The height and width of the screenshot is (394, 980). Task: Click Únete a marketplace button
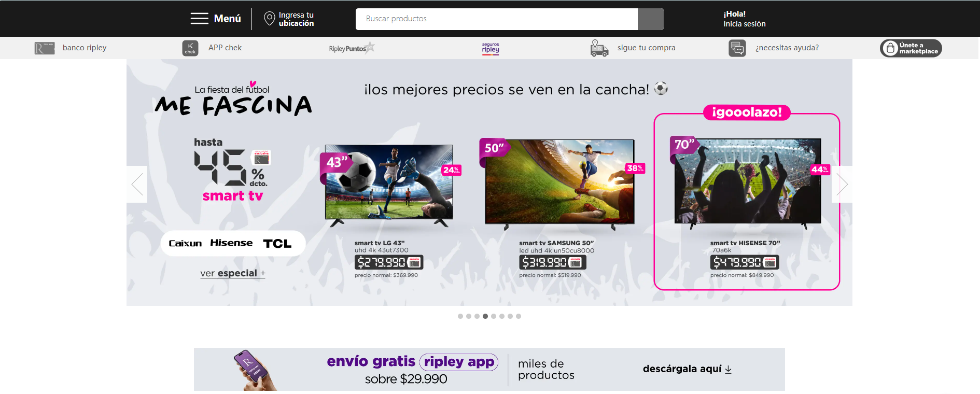[x=911, y=48]
